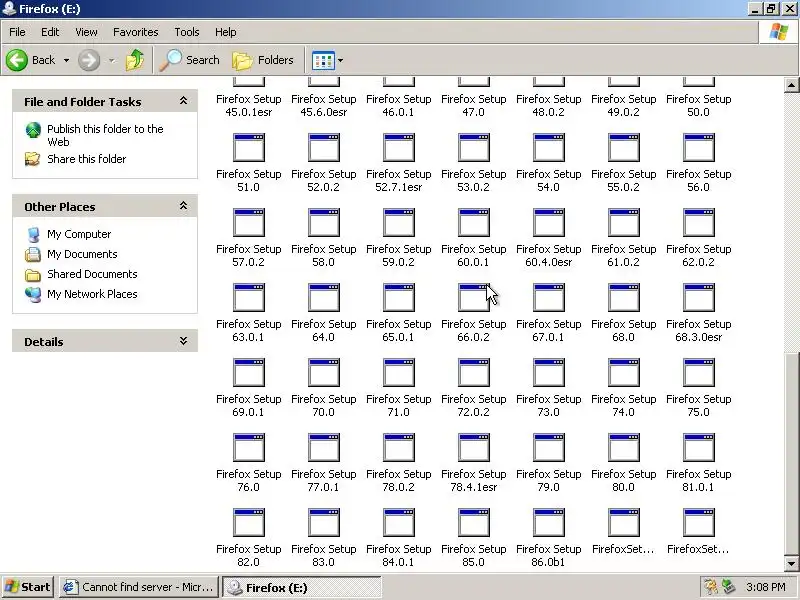Viewport: 800px width, 600px height.
Task: Click the Firefox Setup 64.0 icon
Action: 323,297
